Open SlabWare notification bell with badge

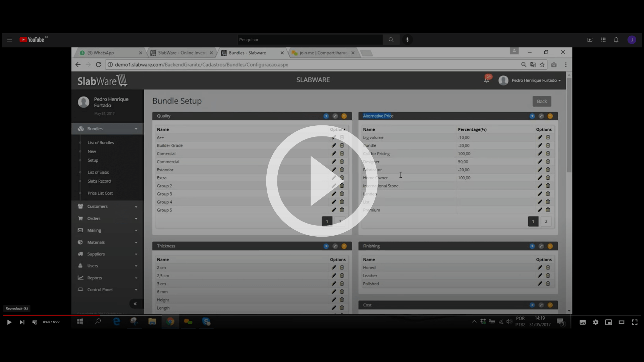487,79
